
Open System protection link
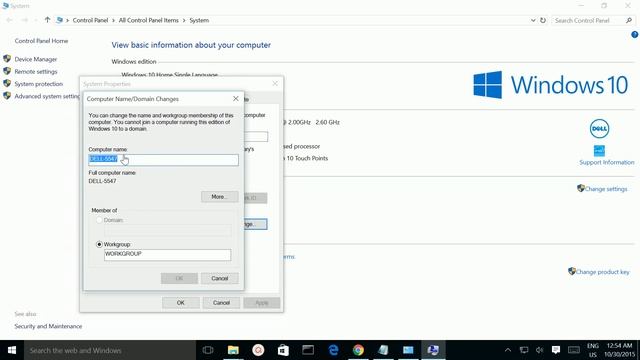click(x=39, y=84)
